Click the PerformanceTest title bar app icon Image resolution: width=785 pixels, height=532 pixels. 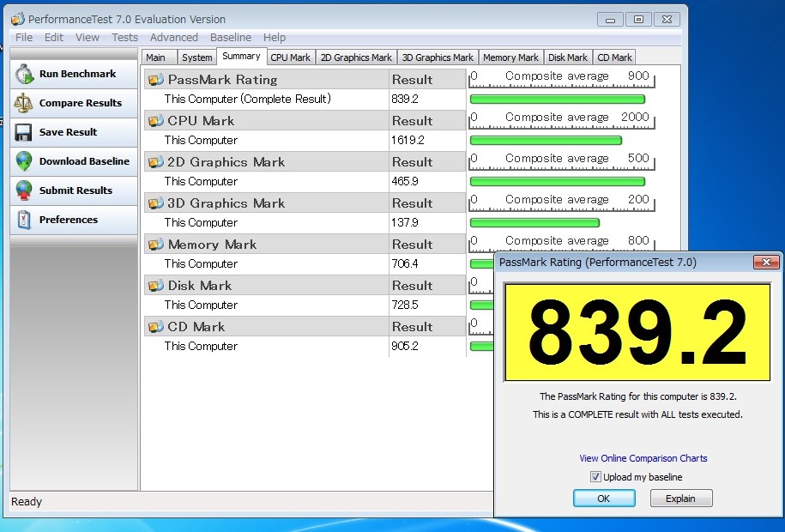(x=17, y=20)
